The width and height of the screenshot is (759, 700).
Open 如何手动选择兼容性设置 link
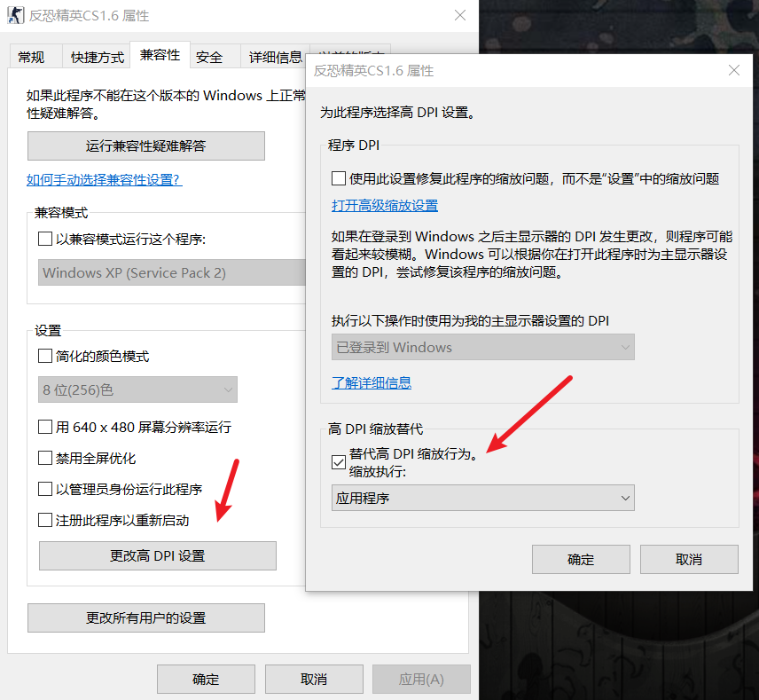104,180
